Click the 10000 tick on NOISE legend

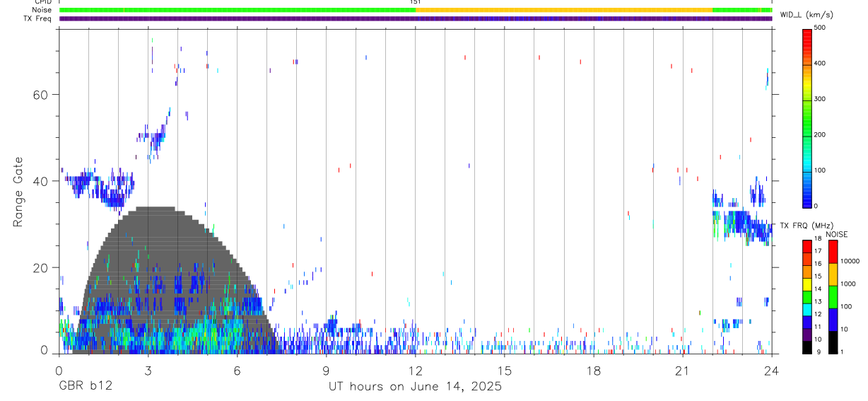[x=850, y=261]
